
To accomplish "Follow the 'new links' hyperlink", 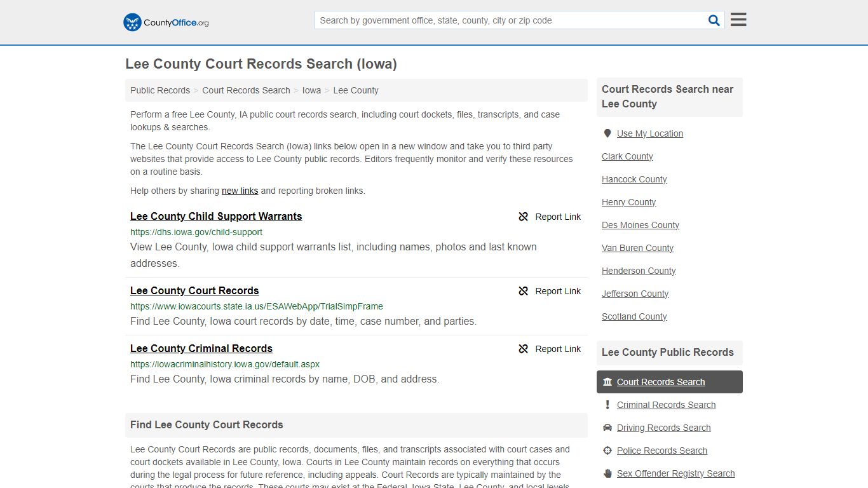I will click(x=240, y=191).
